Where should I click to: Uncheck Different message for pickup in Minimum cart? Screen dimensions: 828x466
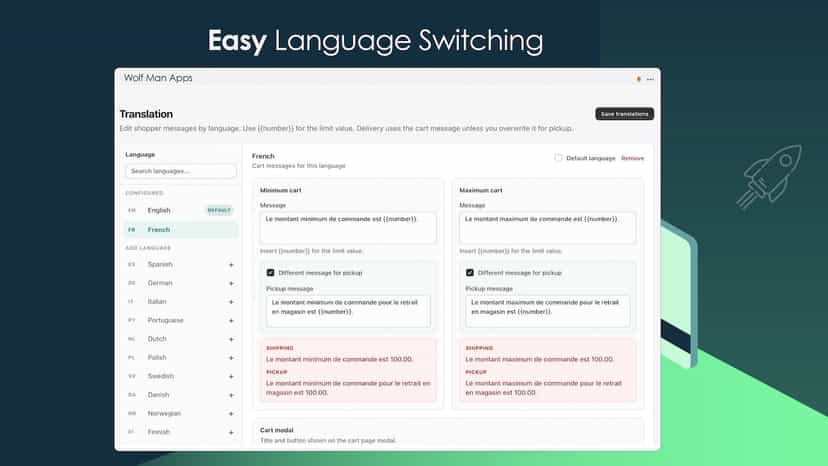tap(270, 273)
